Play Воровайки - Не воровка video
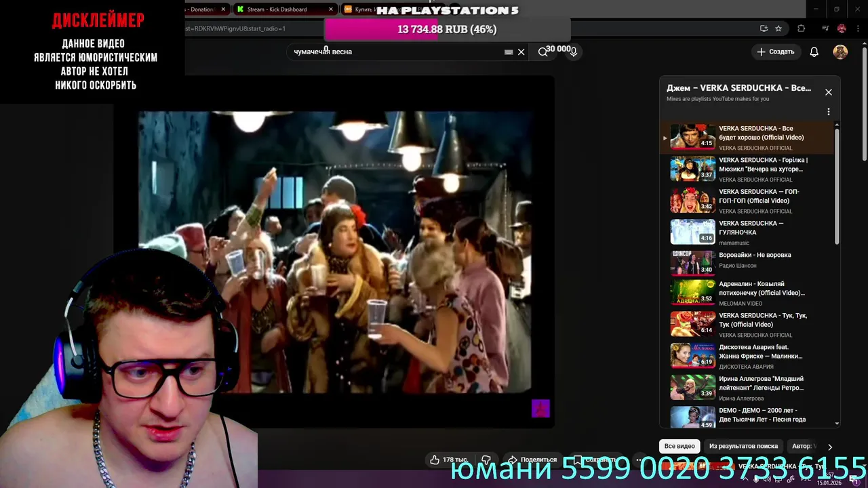Viewport: 868px width, 488px height. tap(747, 264)
